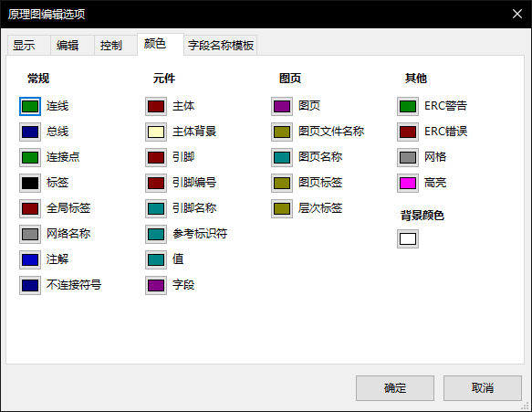Open the 主体背景 pale yellow swatch
Viewport: 532px width, 412px height.
click(x=156, y=132)
